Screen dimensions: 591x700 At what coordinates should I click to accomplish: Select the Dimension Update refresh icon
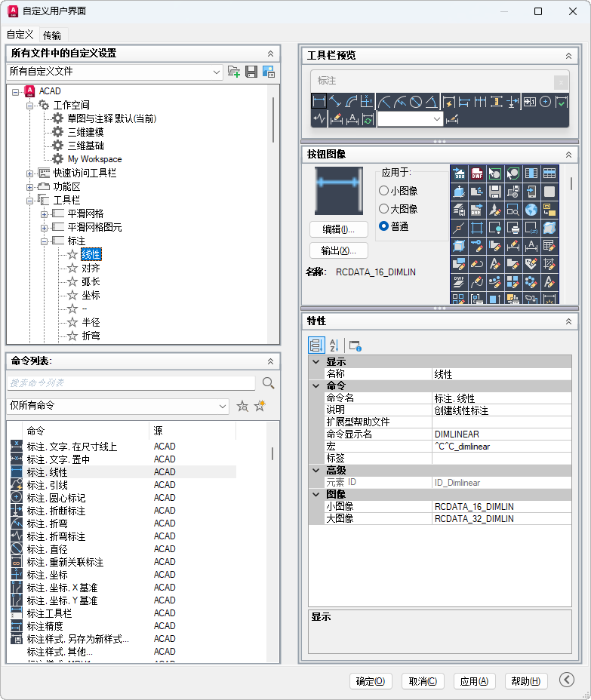367,119
